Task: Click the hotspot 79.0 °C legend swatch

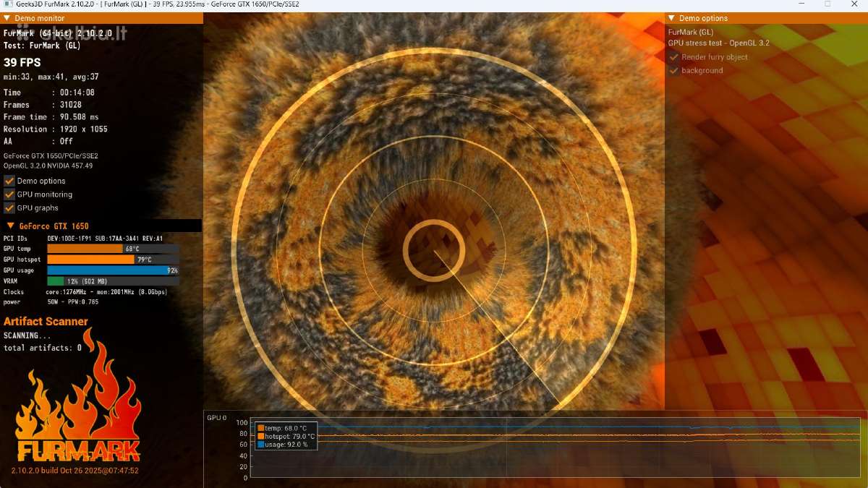Action: coord(261,437)
